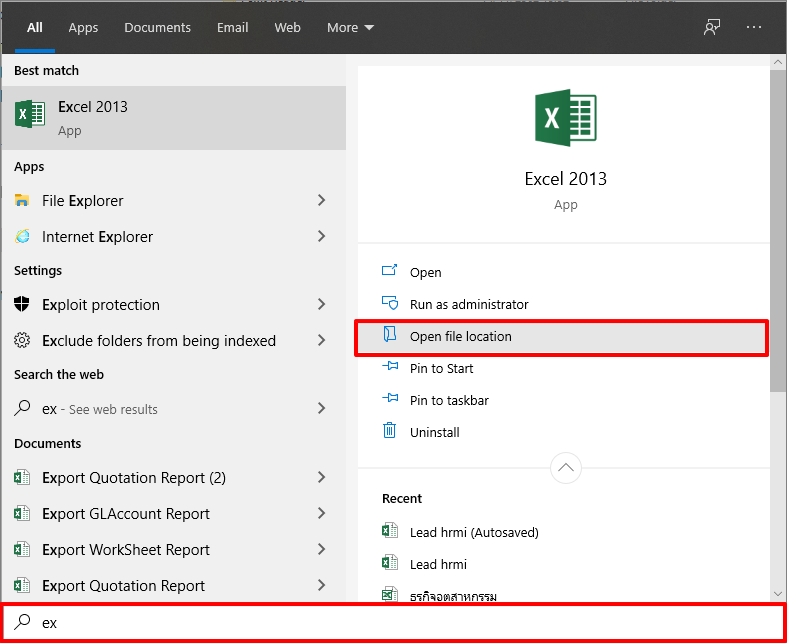Click the Excel file icon of Export GLAccount Report
The width and height of the screenshot is (787, 643).
coord(22,513)
